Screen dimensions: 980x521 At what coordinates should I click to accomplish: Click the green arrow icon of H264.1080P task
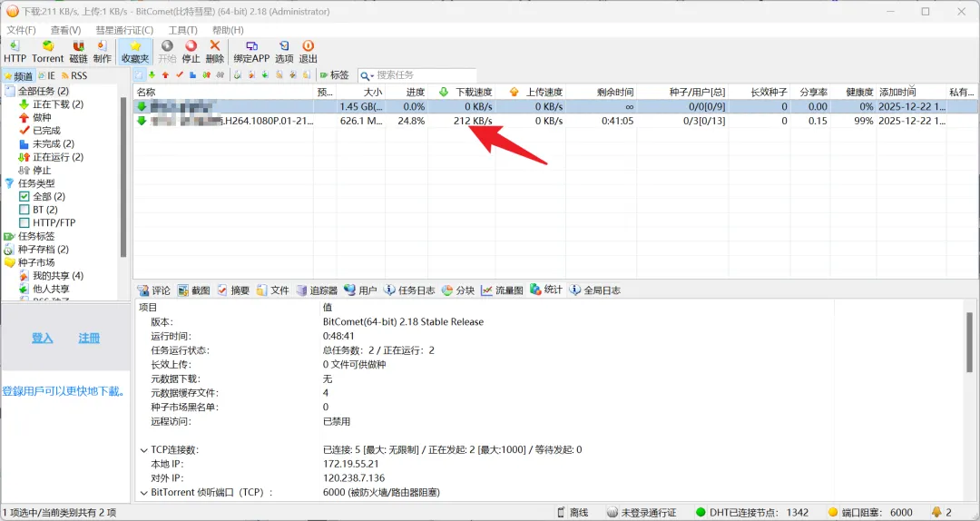tap(142, 121)
